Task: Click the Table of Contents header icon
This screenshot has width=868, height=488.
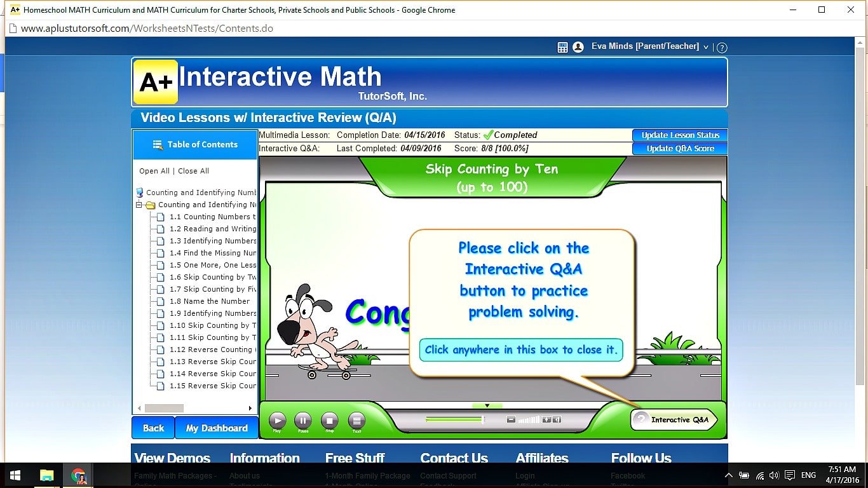Action: pyautogui.click(x=158, y=145)
